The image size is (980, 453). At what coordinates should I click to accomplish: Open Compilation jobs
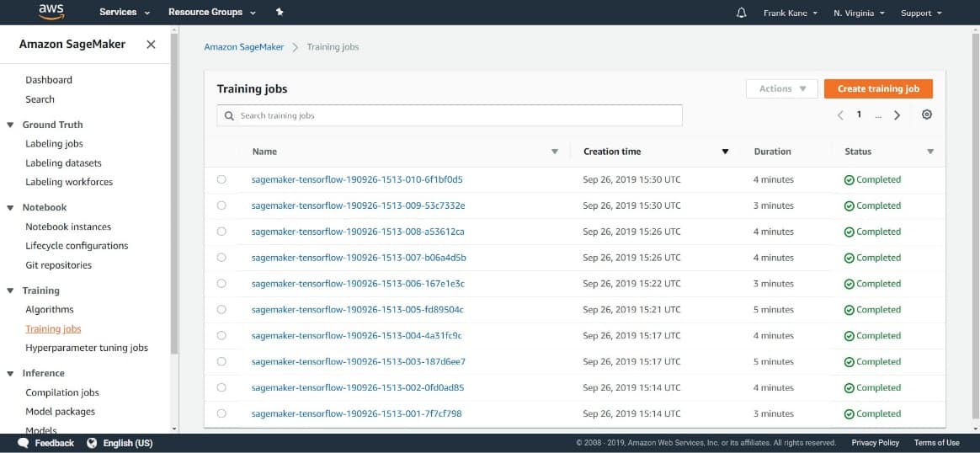coord(62,393)
